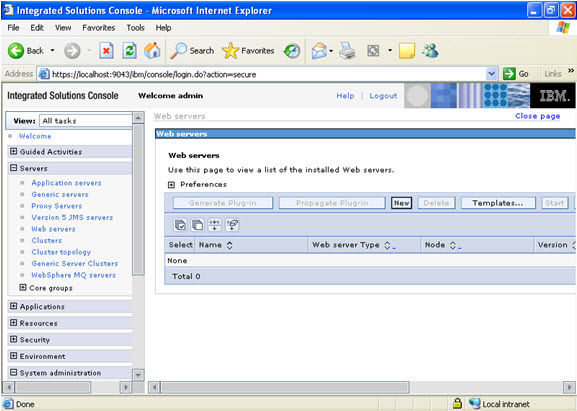The width and height of the screenshot is (577, 411).
Task: Click the green Back arrow icon
Action: point(16,51)
